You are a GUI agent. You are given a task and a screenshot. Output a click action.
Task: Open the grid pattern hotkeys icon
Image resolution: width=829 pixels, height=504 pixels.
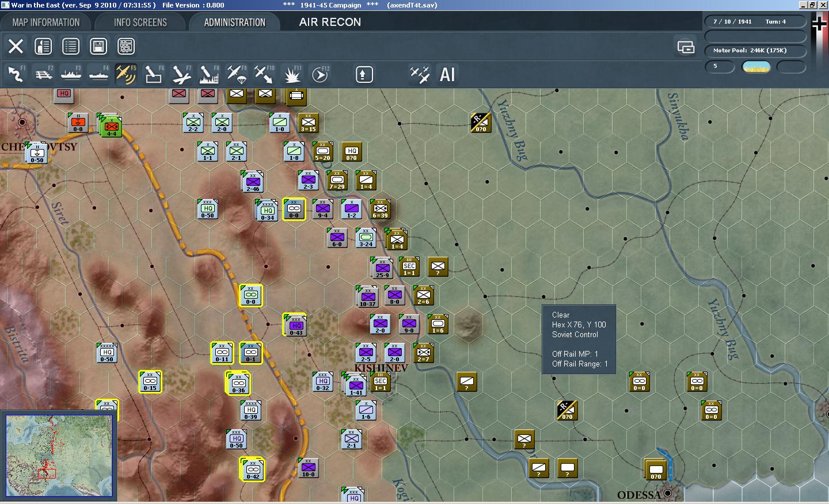pos(126,46)
